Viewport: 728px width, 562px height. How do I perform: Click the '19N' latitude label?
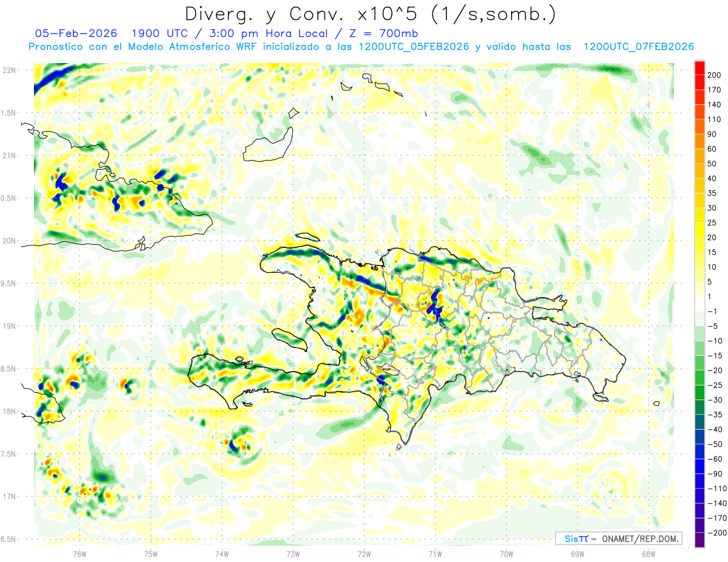8,326
